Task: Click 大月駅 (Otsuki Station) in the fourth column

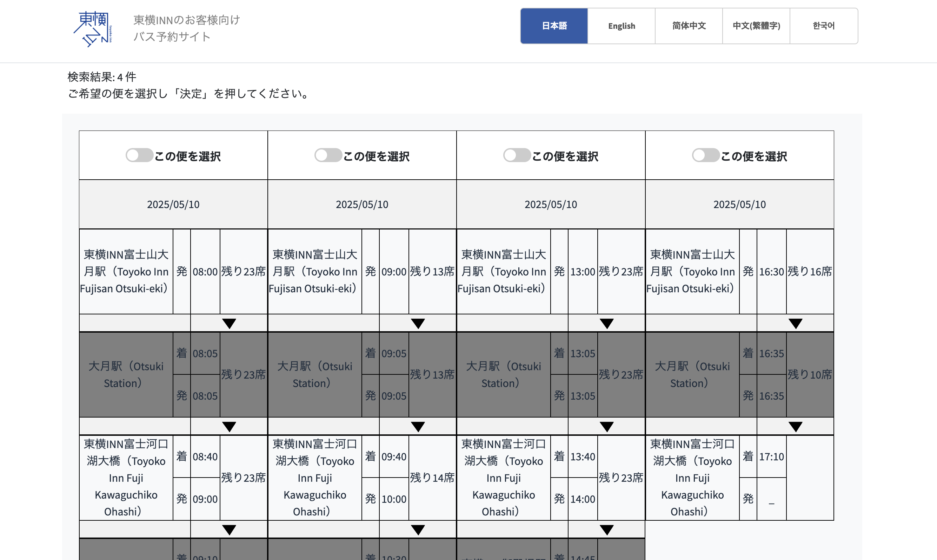Action: 692,375
